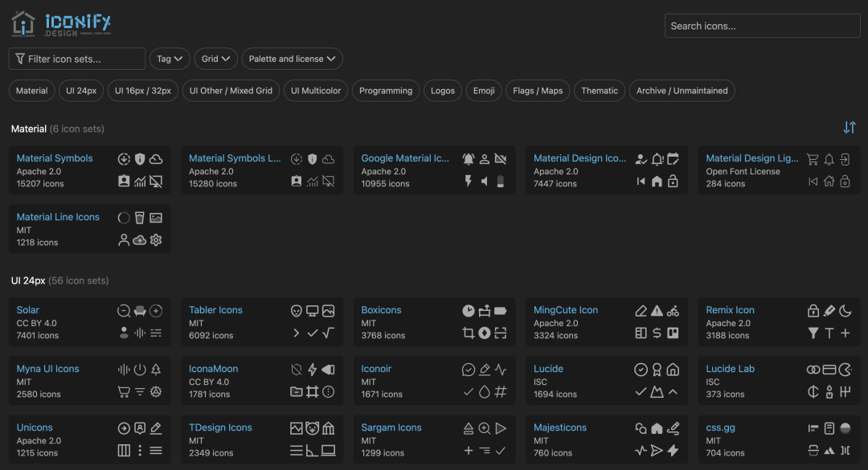Screen dimensions: 868x470
Task: Click the crop icon in Boxicons card
Action: point(469,333)
